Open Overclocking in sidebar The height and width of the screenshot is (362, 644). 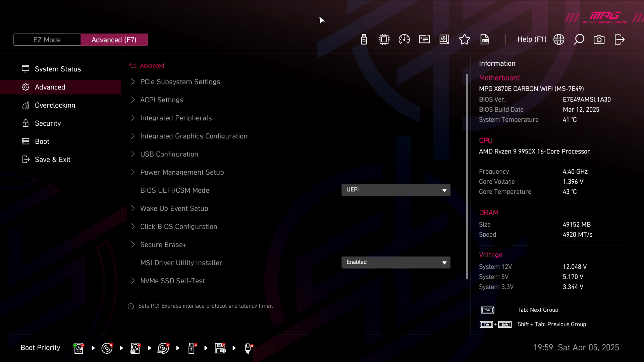[55, 105]
